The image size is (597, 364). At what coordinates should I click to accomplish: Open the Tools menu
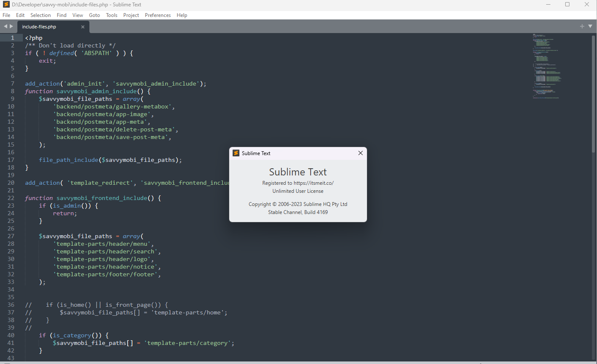(x=112, y=15)
